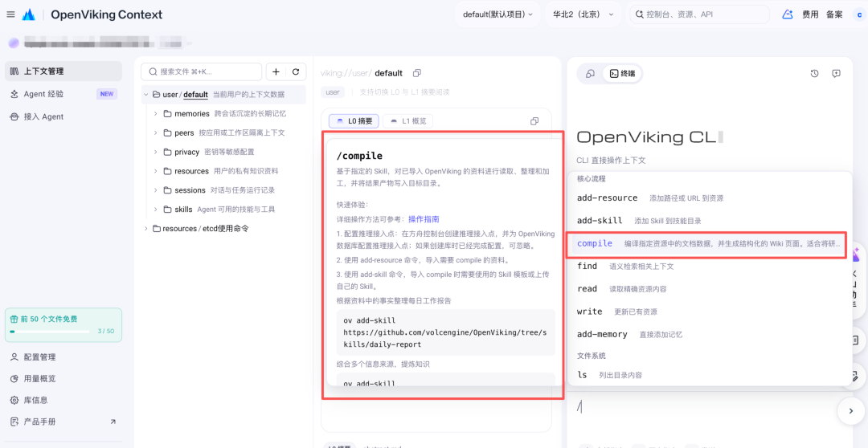Switch to the L0 摘要 tab
Viewport: 868px width, 448px height.
(x=354, y=121)
